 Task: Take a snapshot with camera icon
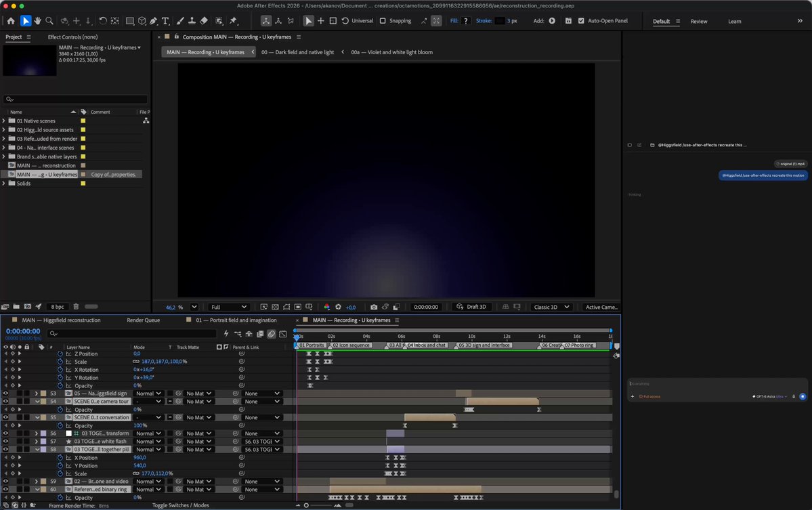point(374,307)
